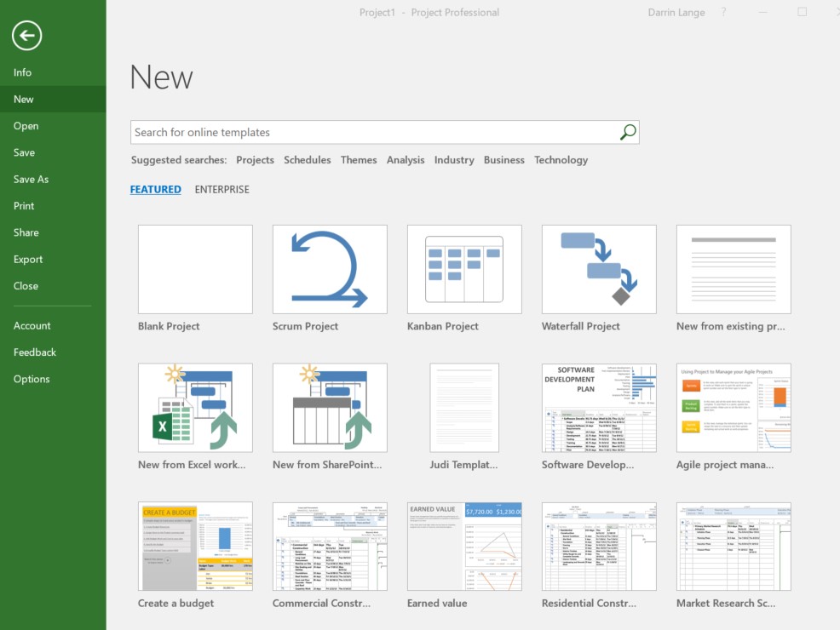Viewport: 840px width, 630px height.
Task: Open Market Research Schedule template thumbnail
Action: click(734, 546)
